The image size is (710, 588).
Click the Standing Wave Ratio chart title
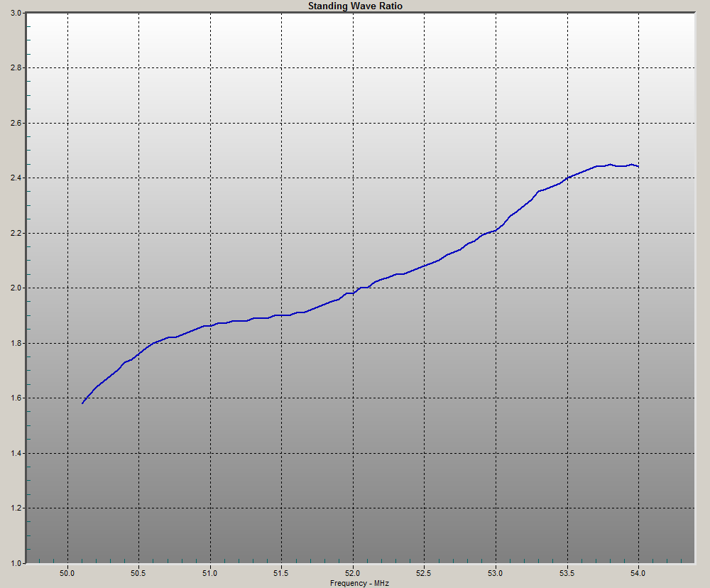tap(355, 6)
